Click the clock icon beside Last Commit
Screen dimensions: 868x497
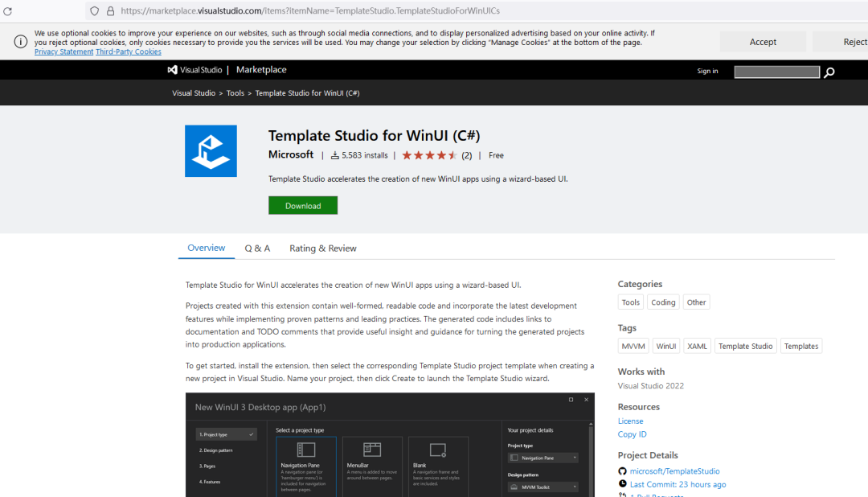click(622, 483)
